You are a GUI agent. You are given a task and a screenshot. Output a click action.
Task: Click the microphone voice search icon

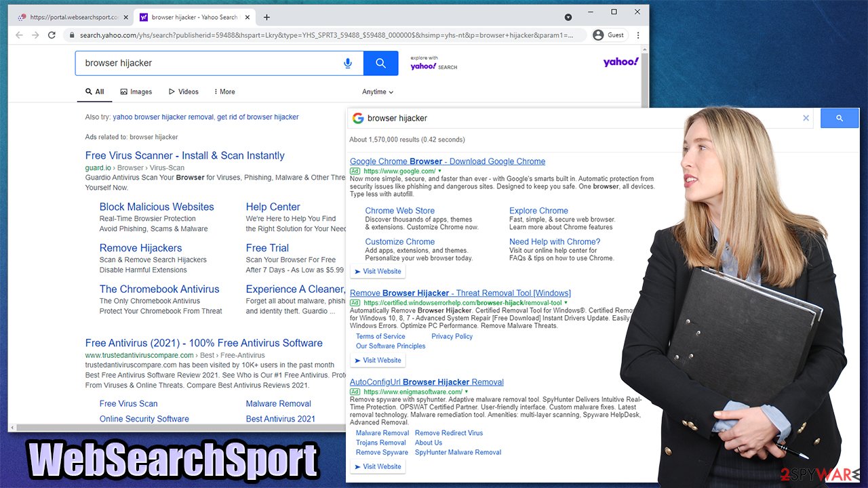[348, 63]
